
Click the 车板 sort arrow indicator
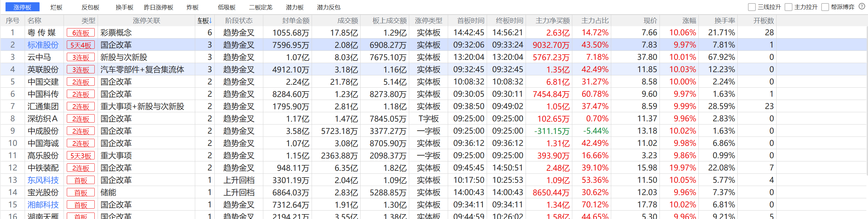211,21
